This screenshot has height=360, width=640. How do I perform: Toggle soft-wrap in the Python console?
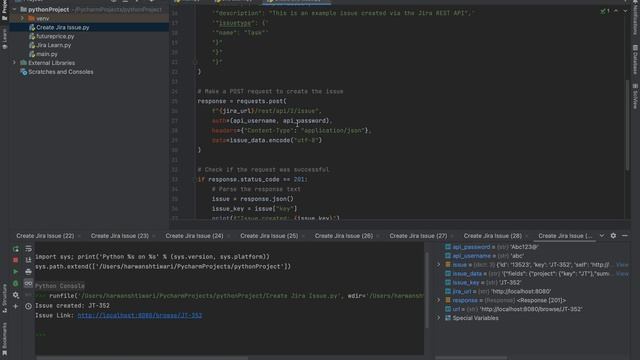[x=28, y=249]
